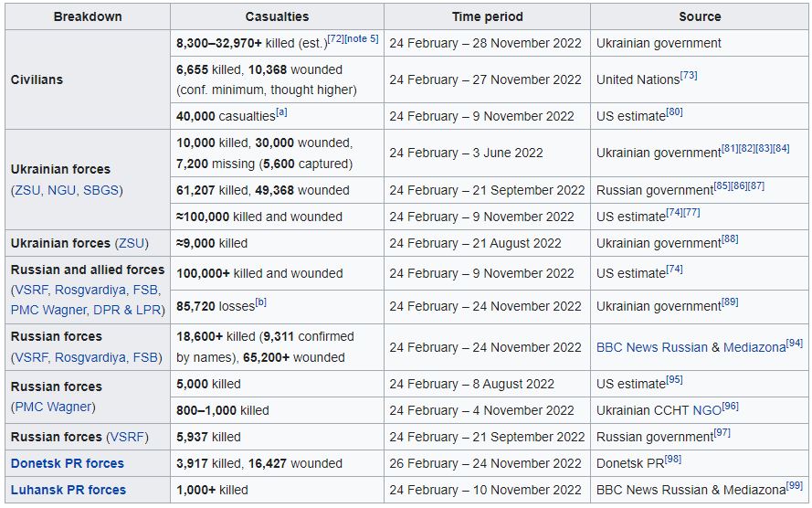
Task: Follow the Donetsk PR forces link
Action: coord(68,463)
